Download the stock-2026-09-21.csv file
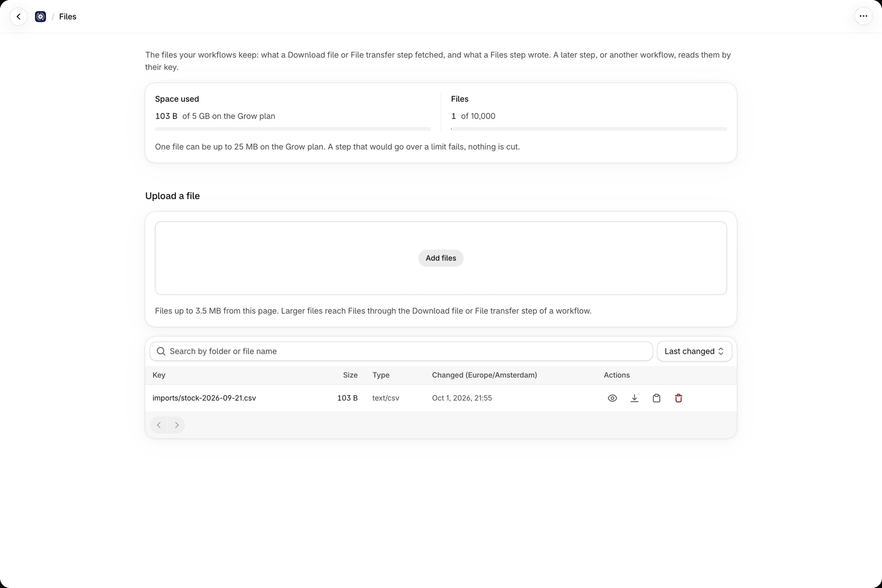This screenshot has width=882, height=588. tap(634, 398)
